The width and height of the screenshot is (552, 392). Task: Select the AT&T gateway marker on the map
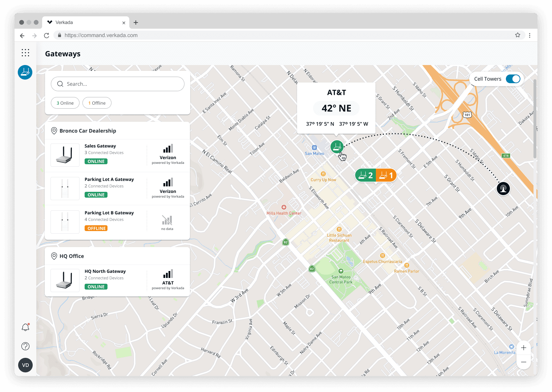(337, 147)
